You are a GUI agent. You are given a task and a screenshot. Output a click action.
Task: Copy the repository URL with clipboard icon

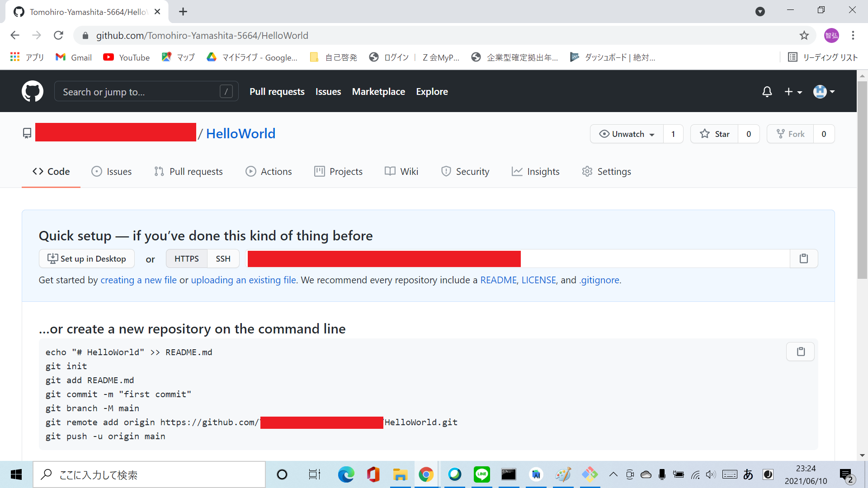[x=803, y=258]
